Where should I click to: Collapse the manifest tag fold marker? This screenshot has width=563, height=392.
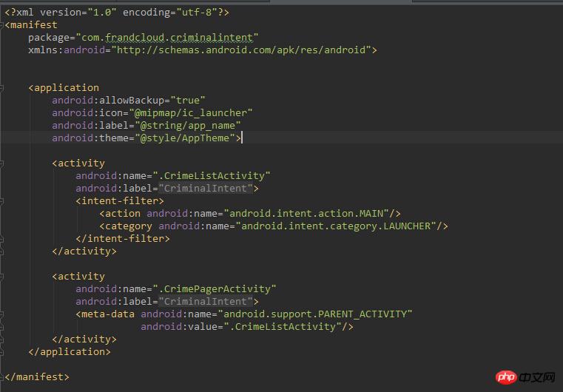pyautogui.click(x=1, y=25)
